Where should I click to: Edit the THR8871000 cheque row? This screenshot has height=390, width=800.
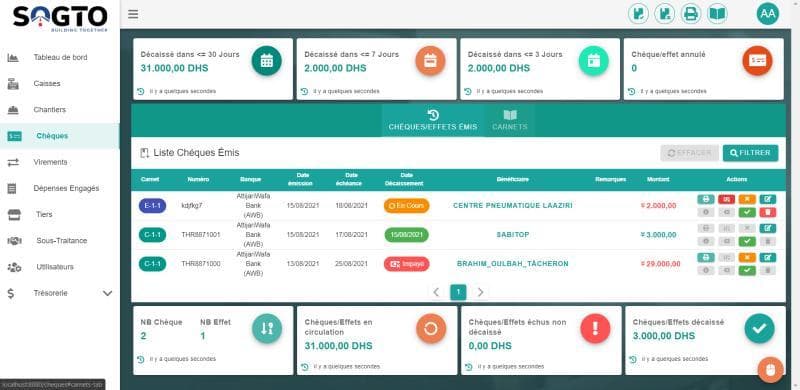coord(767,257)
